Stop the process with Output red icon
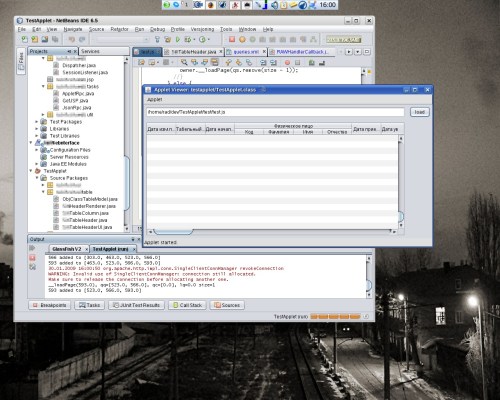 click(32, 257)
